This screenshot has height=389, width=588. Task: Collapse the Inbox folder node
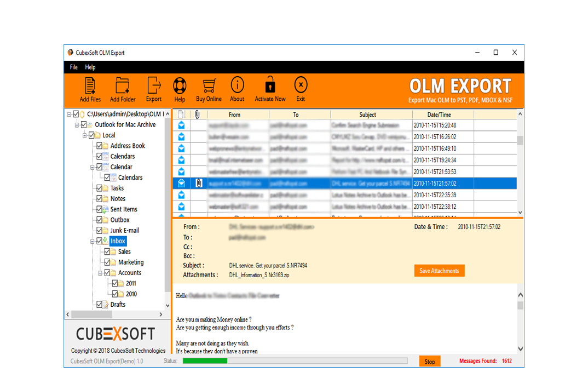92,241
